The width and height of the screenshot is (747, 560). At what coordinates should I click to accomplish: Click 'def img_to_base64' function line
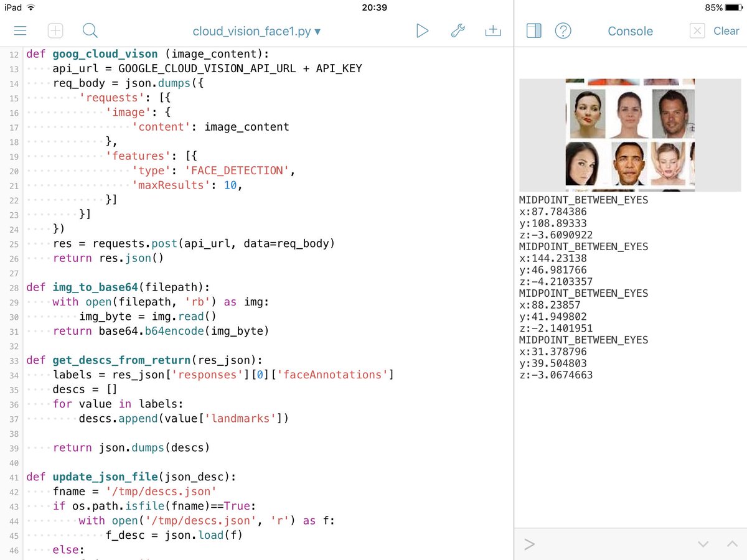[x=118, y=287]
